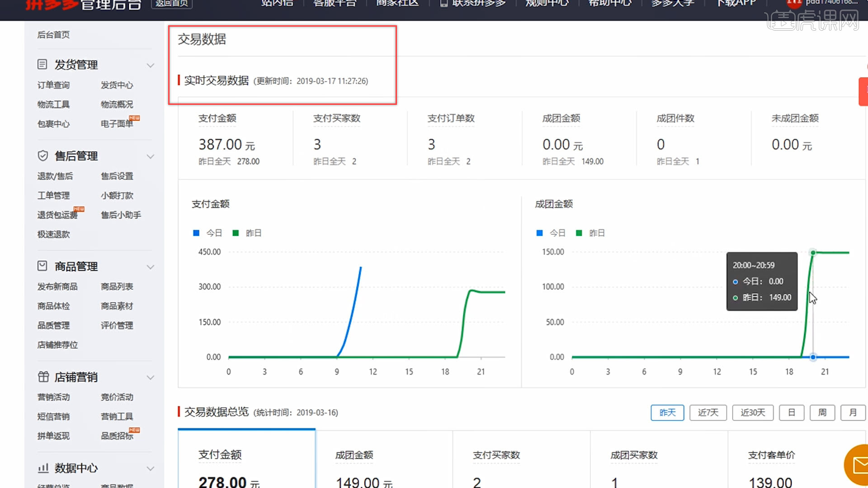Image resolution: width=868 pixels, height=488 pixels.
Task: Collapse the 售后管理 section chevron
Action: (x=151, y=157)
